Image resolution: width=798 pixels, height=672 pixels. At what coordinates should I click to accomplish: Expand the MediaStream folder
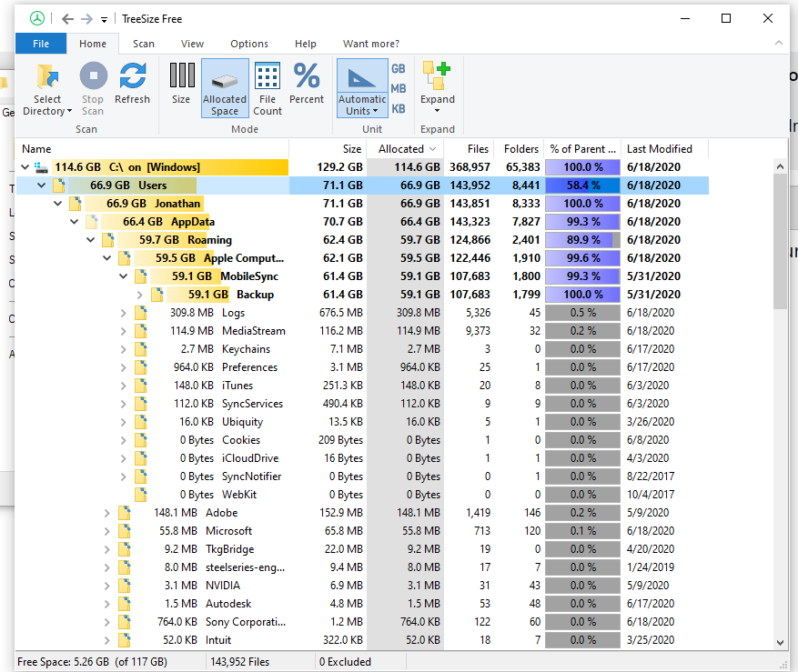[123, 331]
